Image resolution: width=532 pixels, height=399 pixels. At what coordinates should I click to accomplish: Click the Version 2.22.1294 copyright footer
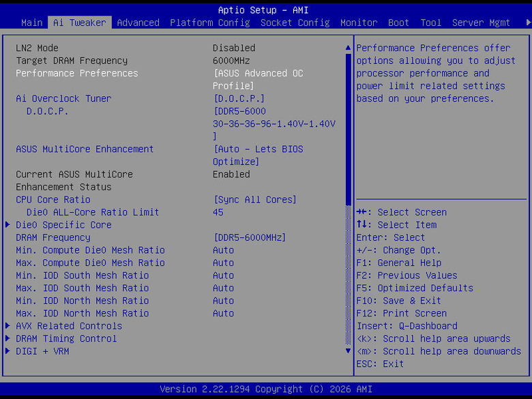[266, 389]
